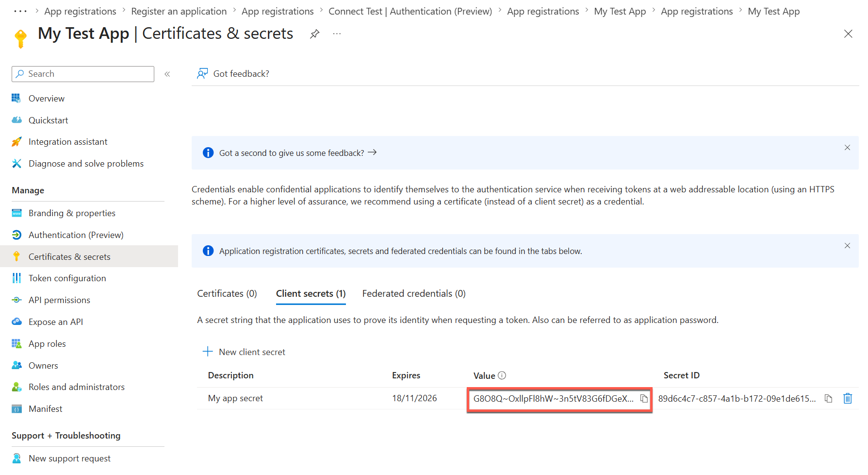Go to Token configuration in the menu
The height and width of the screenshot is (475, 868).
(67, 278)
